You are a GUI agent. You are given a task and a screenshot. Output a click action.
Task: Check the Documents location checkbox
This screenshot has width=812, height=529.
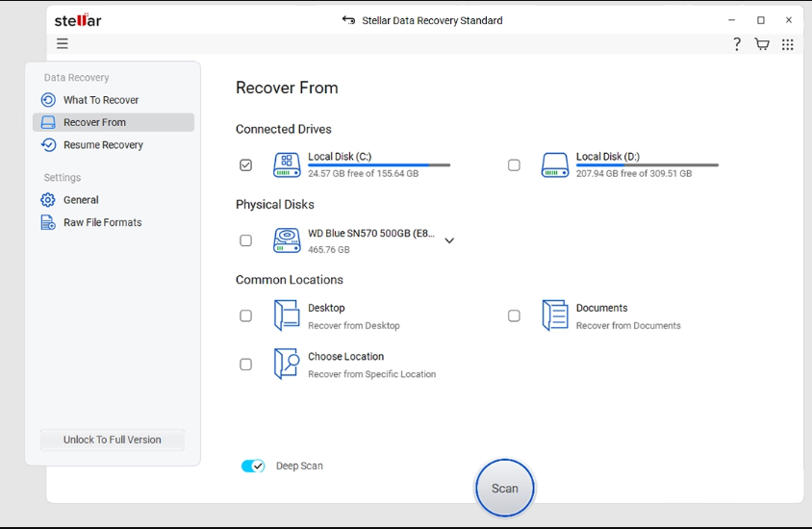click(514, 315)
